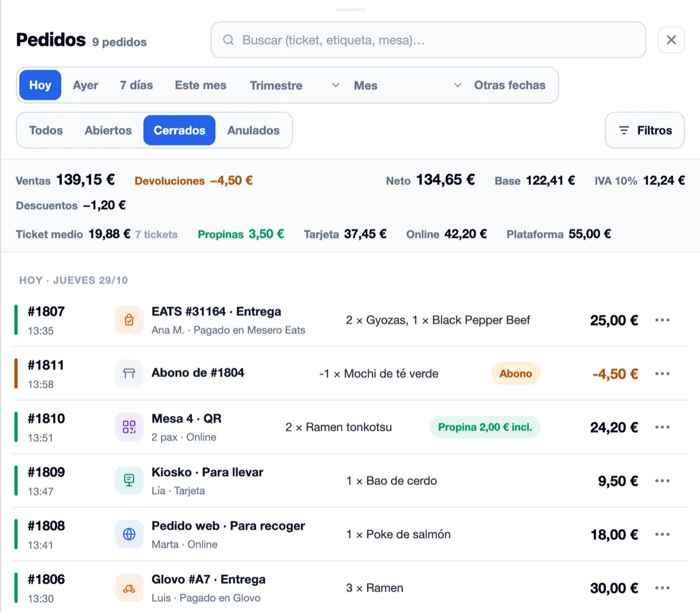Image resolution: width=700 pixels, height=612 pixels.
Task: Click the search magnifier icon
Action: [x=229, y=40]
